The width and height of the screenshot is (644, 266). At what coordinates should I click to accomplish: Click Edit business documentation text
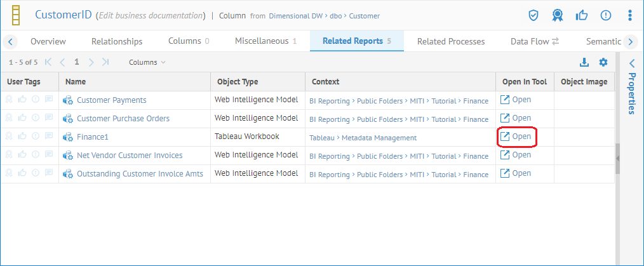click(151, 15)
